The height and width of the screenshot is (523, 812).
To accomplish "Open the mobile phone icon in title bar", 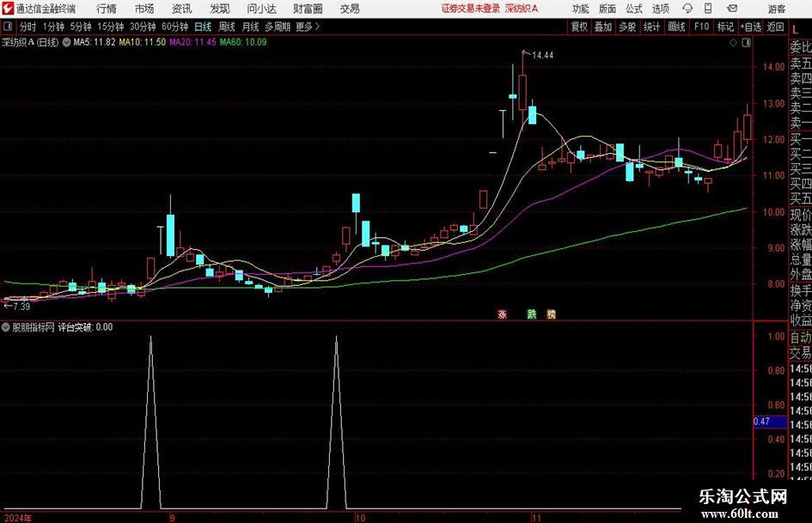I will (x=708, y=9).
